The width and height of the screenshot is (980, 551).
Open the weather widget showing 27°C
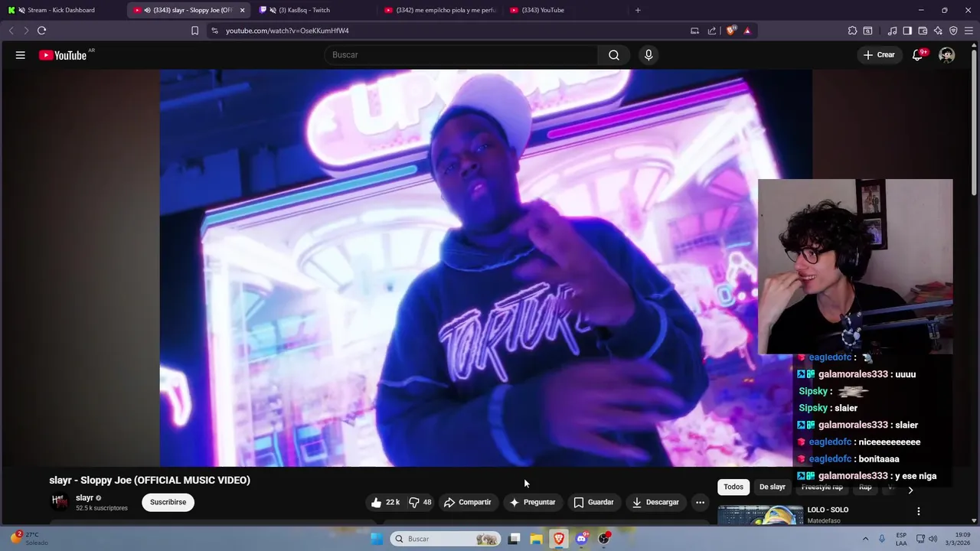28,539
